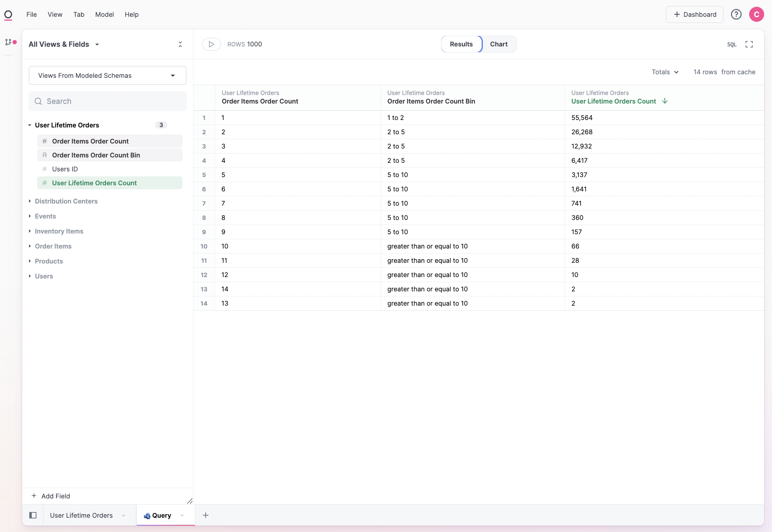Switch to Chart view
772x532 pixels.
tap(498, 44)
